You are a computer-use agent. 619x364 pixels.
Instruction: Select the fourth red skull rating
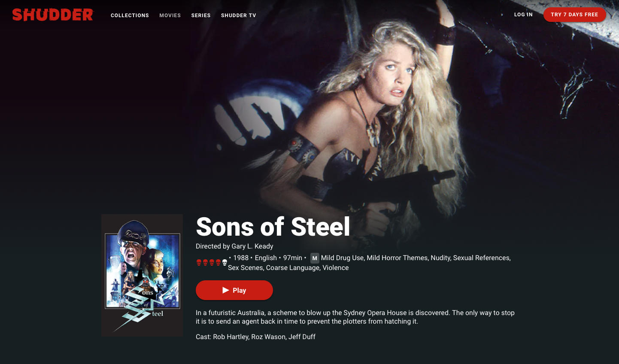click(218, 262)
